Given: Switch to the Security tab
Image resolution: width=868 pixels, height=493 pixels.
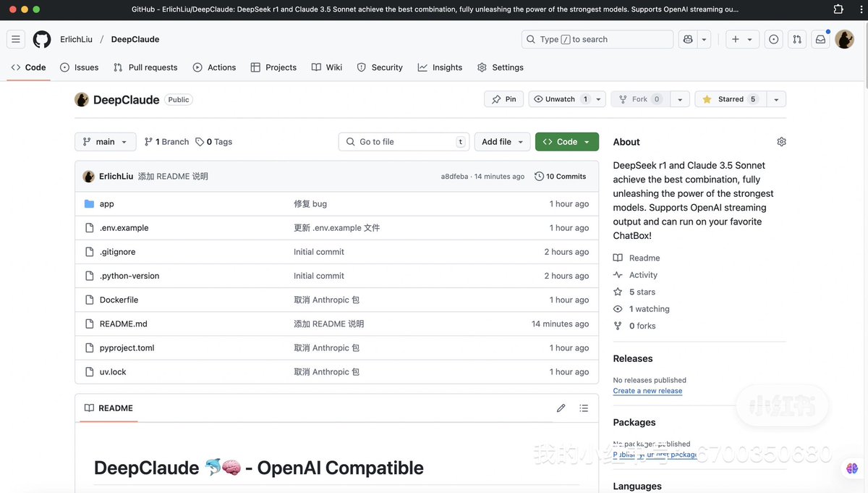Looking at the screenshot, I should [380, 67].
